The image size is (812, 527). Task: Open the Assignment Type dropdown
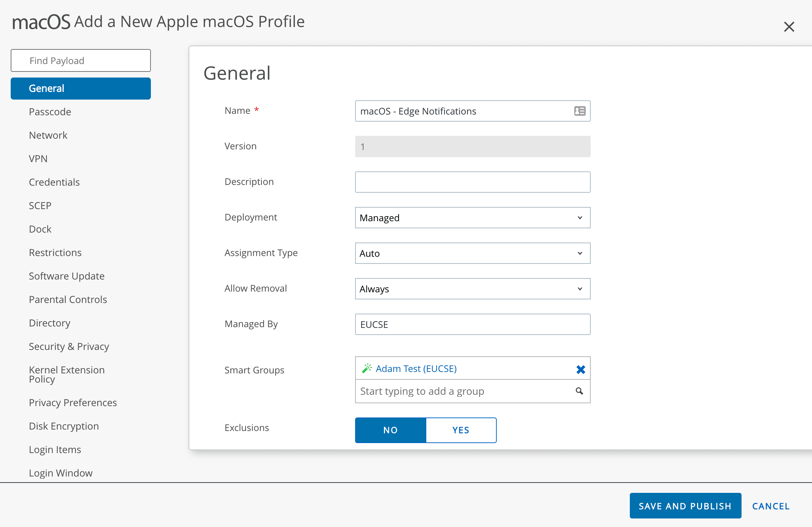pyautogui.click(x=473, y=253)
